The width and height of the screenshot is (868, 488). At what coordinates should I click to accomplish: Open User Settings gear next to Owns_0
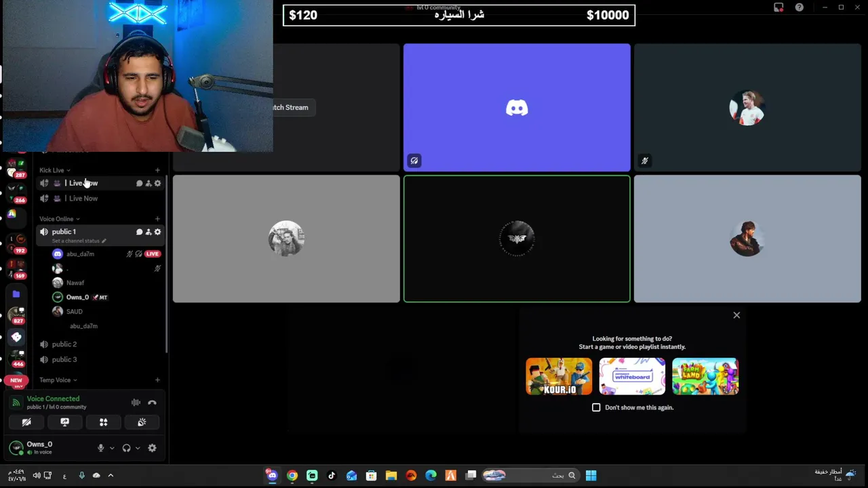pos(152,448)
